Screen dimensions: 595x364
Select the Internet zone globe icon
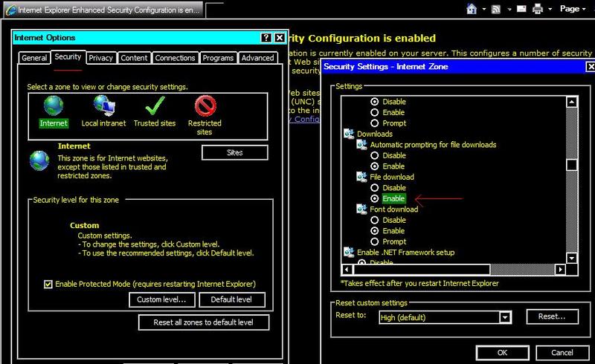54,105
